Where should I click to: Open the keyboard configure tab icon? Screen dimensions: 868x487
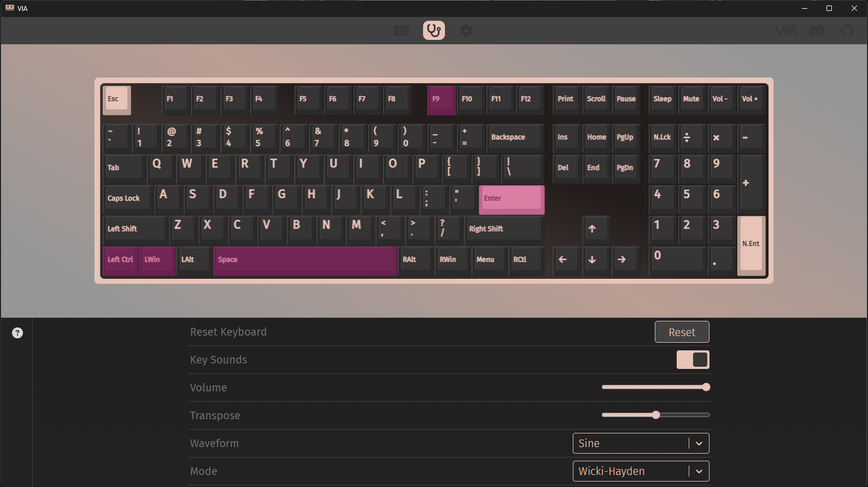point(401,31)
